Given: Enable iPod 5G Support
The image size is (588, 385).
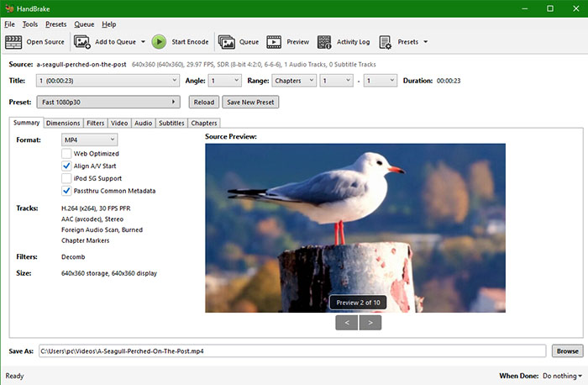Looking at the screenshot, I should [66, 178].
